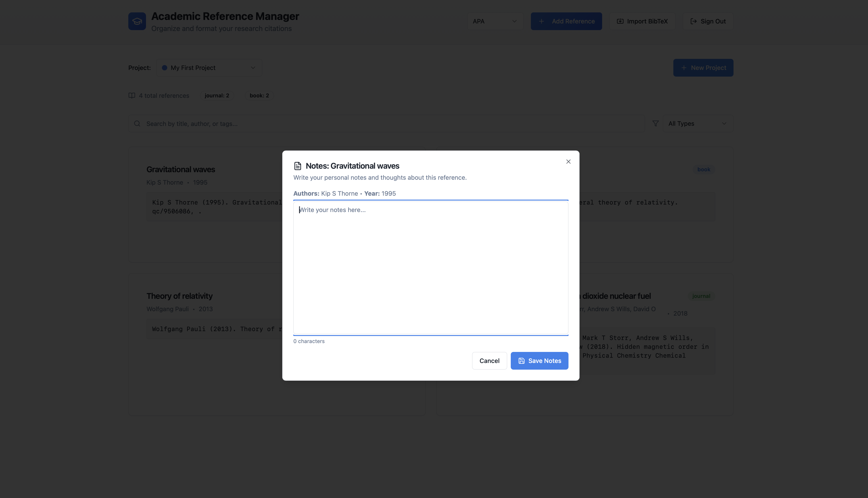This screenshot has width=868, height=498.
Task: Save the notes for Gravitational waves
Action: pos(539,361)
